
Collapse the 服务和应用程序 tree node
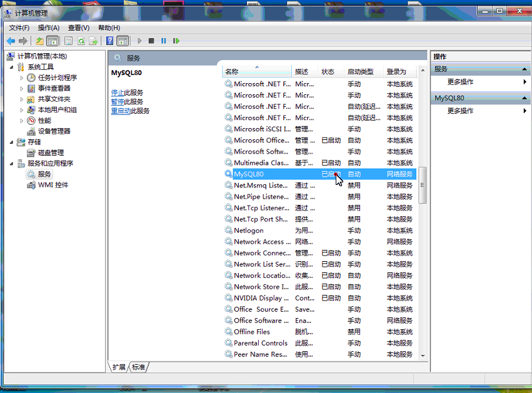[x=11, y=164]
